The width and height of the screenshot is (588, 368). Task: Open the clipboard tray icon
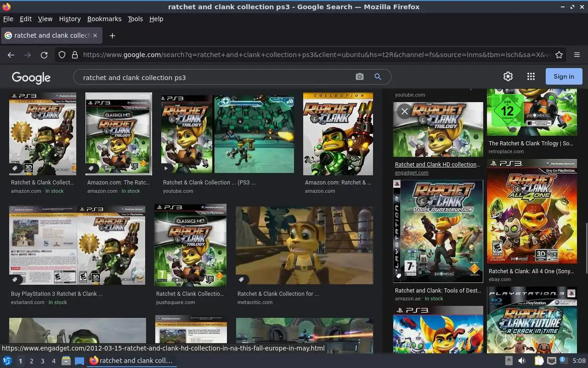pos(539,361)
